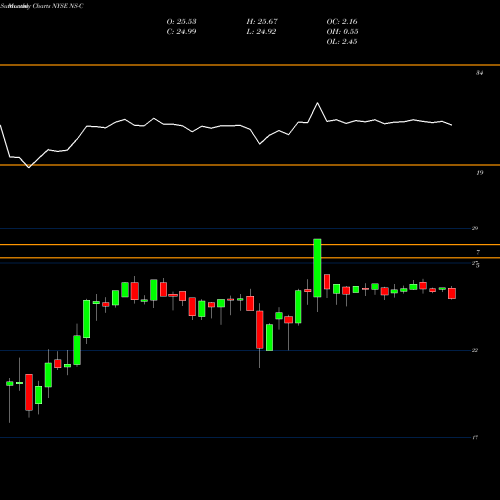Click the peak of the white indicator line
Viewport: 500px width, 500px height.
pos(317,103)
